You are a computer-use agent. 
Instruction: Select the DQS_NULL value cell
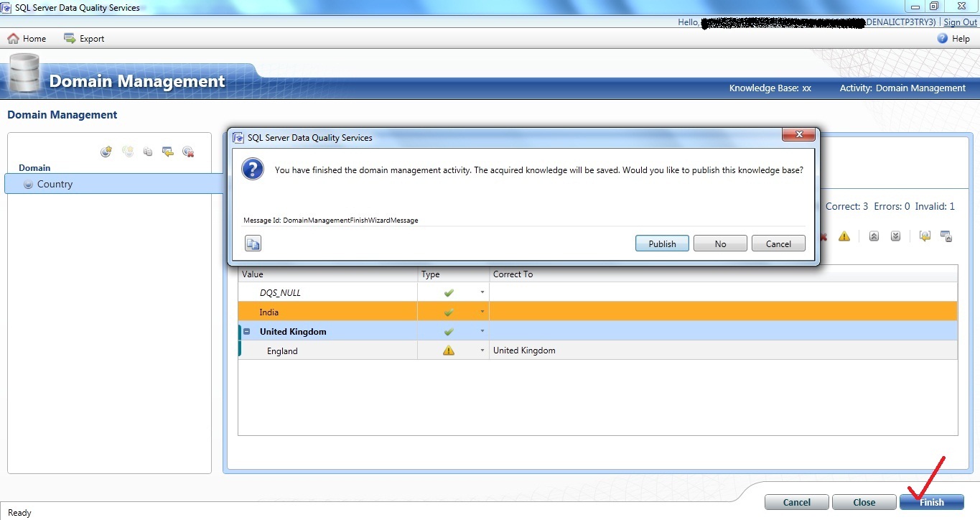(x=328, y=292)
